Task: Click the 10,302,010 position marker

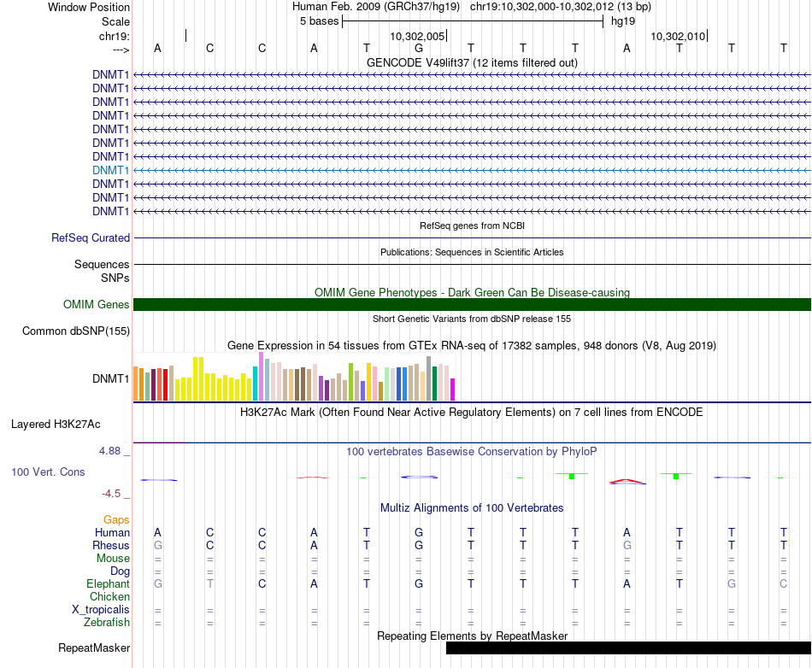Action: tap(678, 36)
